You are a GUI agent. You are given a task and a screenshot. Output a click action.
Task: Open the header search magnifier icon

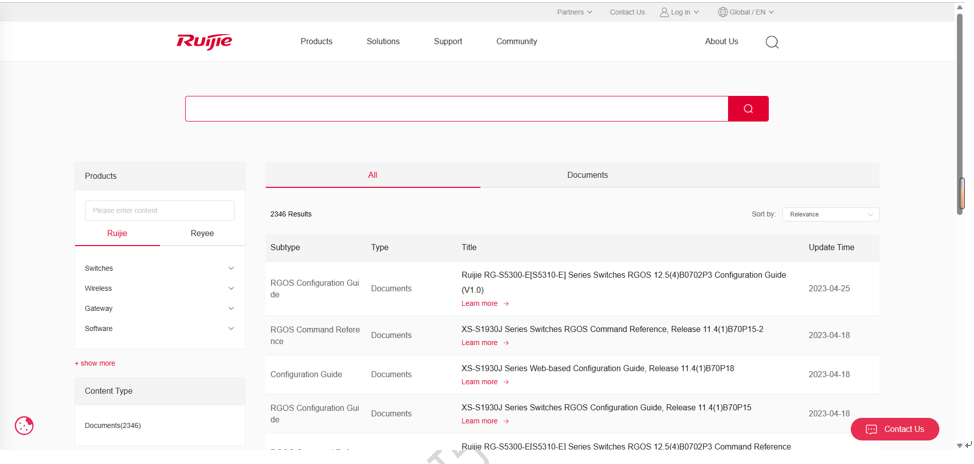pos(771,42)
